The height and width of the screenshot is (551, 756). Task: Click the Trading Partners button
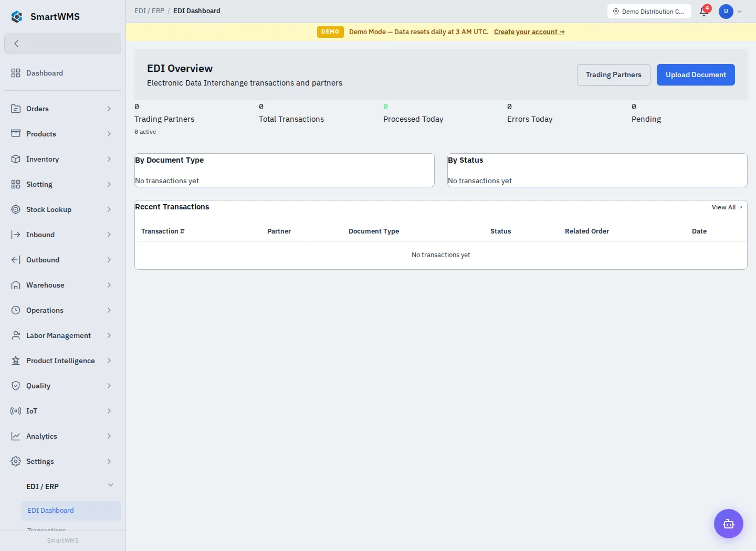(614, 75)
